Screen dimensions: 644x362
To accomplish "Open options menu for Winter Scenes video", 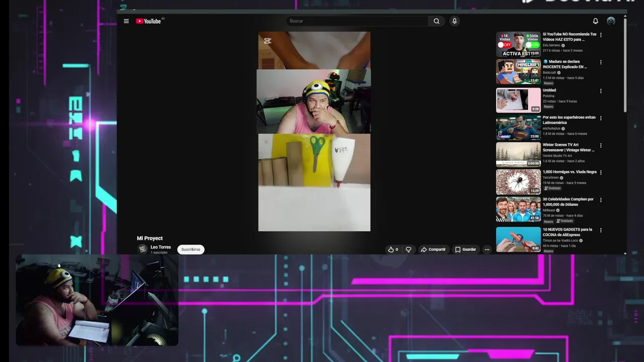I will pyautogui.click(x=601, y=145).
